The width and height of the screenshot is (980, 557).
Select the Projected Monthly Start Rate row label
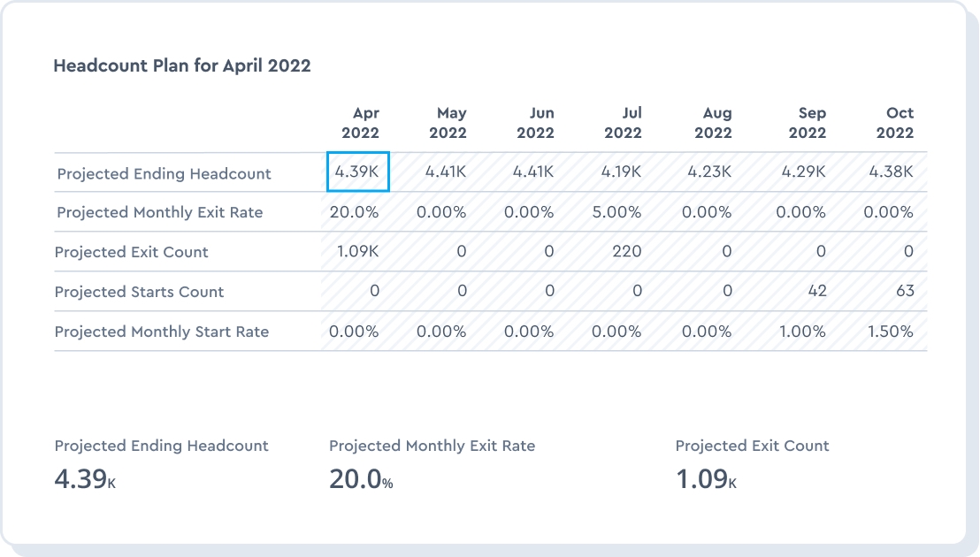tap(162, 332)
